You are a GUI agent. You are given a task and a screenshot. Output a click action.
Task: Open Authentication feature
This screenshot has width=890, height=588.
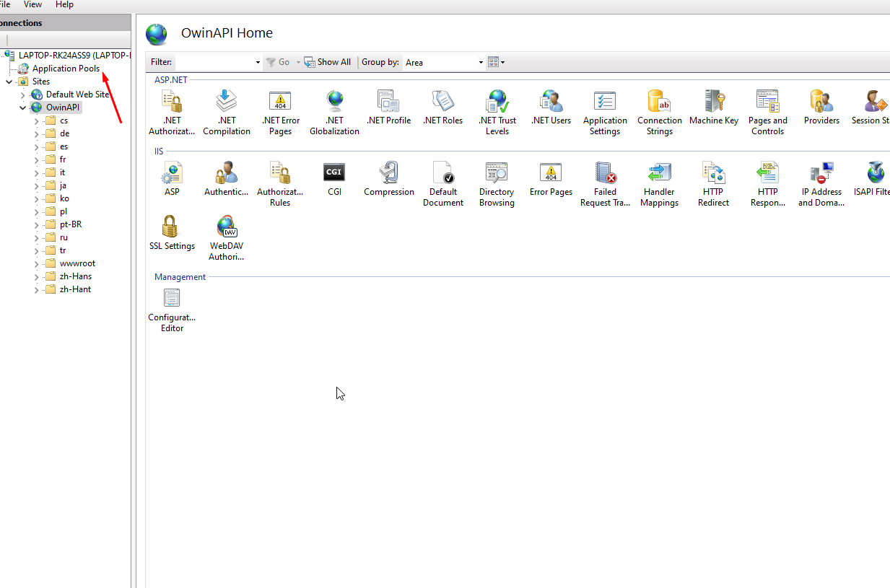227,179
